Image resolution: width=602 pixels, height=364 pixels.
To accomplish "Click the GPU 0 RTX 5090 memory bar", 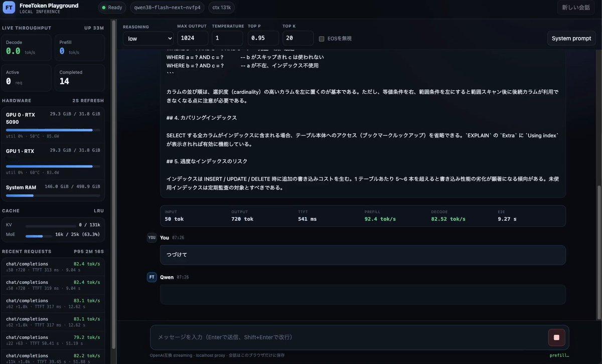I will tap(53, 130).
